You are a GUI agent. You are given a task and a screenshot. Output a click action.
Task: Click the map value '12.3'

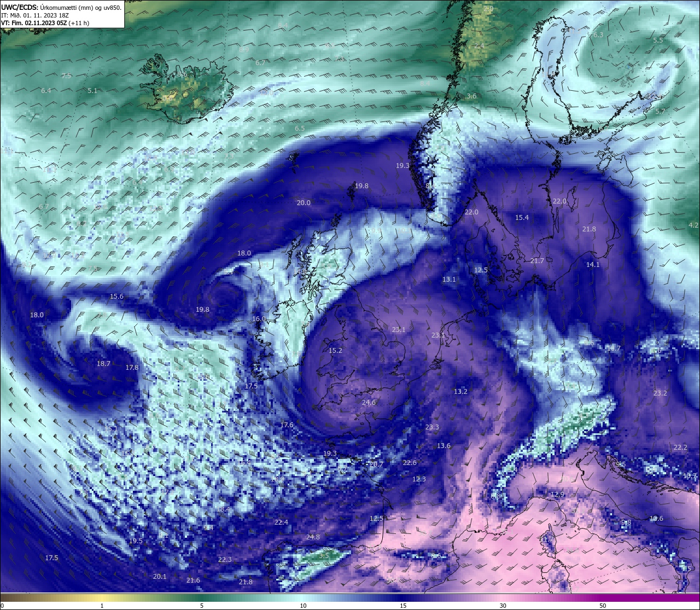pos(419,479)
